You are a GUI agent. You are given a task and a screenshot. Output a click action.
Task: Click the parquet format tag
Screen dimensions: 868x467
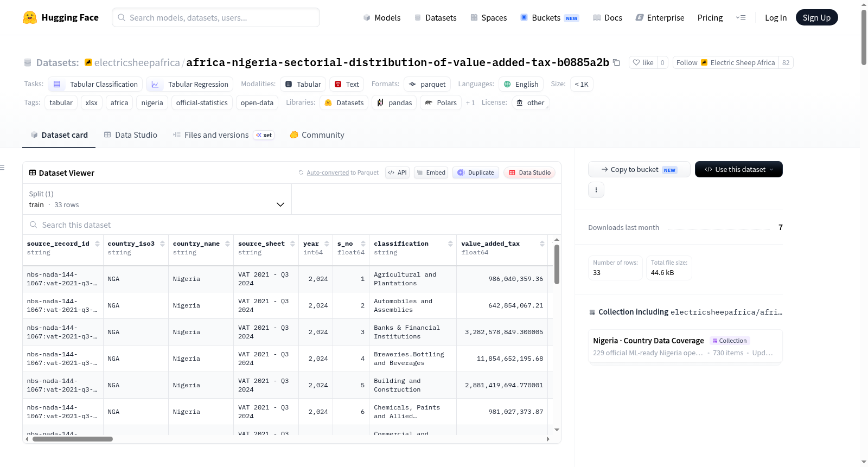[427, 84]
